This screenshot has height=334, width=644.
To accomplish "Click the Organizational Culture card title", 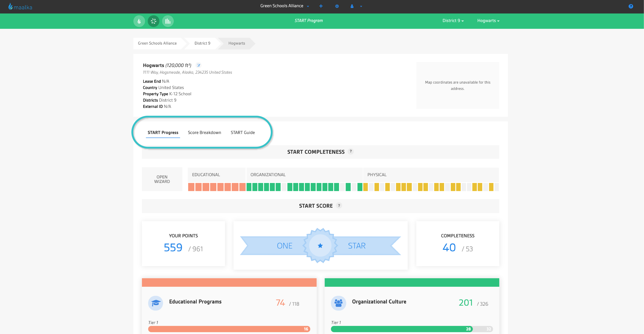I will pyautogui.click(x=379, y=302).
